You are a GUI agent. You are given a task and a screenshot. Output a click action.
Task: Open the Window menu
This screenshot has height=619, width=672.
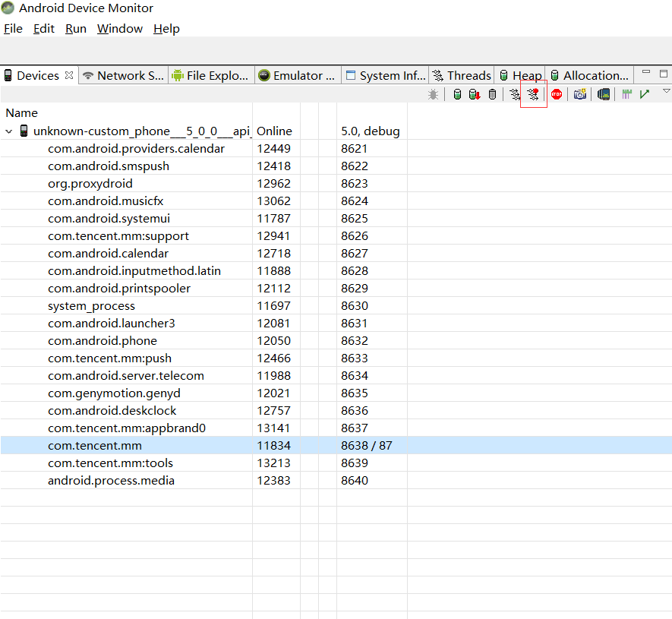click(x=119, y=29)
